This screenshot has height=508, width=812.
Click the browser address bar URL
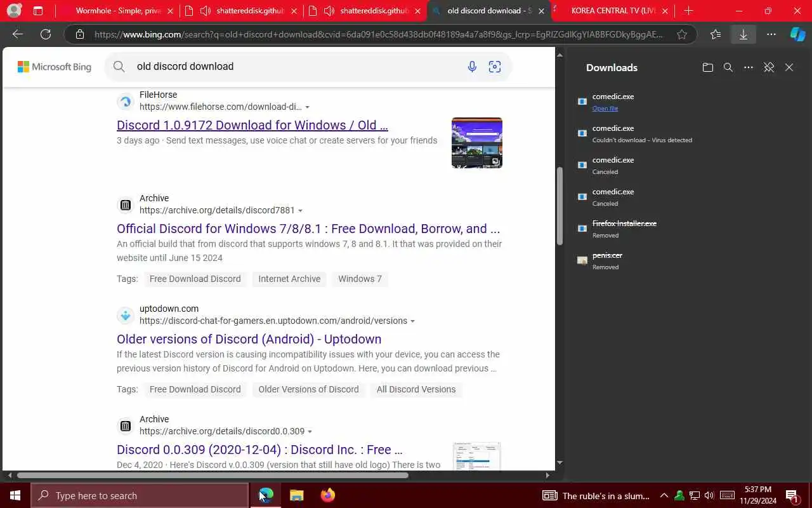tap(378, 34)
